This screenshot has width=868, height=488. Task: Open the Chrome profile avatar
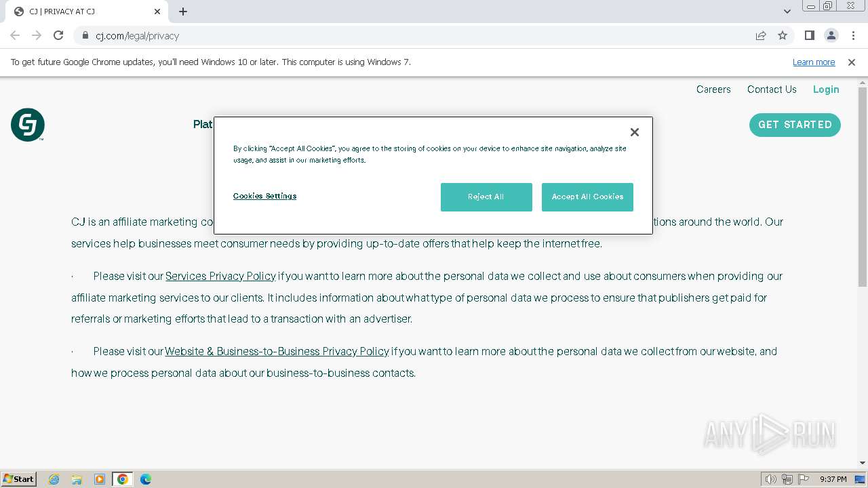pos(831,35)
